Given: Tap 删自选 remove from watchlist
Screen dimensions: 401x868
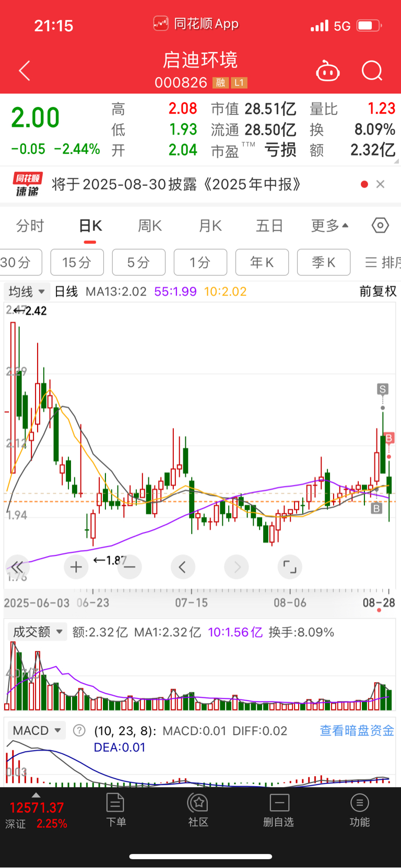Looking at the screenshot, I should point(279,810).
